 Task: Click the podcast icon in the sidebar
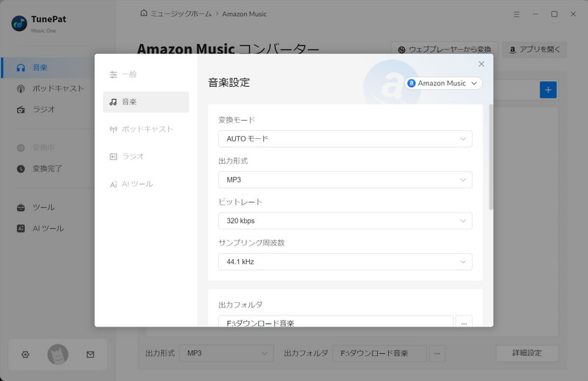21,88
